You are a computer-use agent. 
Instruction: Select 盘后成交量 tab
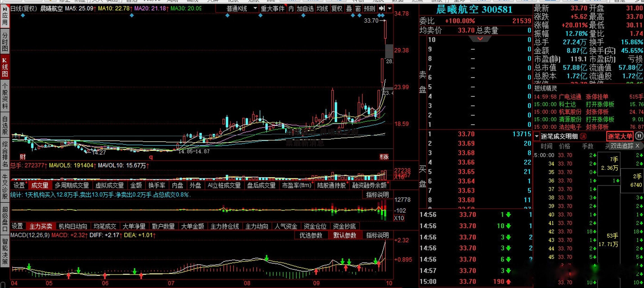261,185
